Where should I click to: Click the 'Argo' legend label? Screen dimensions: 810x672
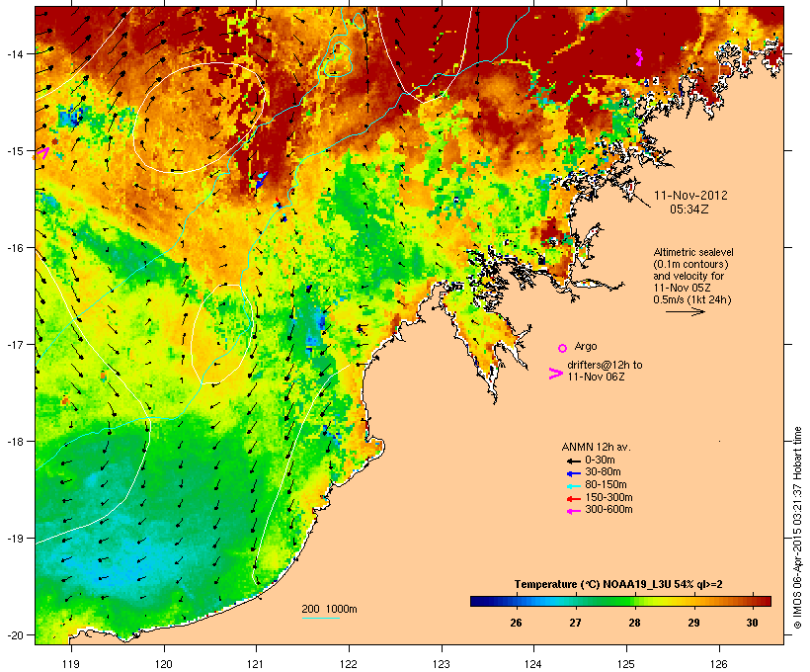point(586,346)
